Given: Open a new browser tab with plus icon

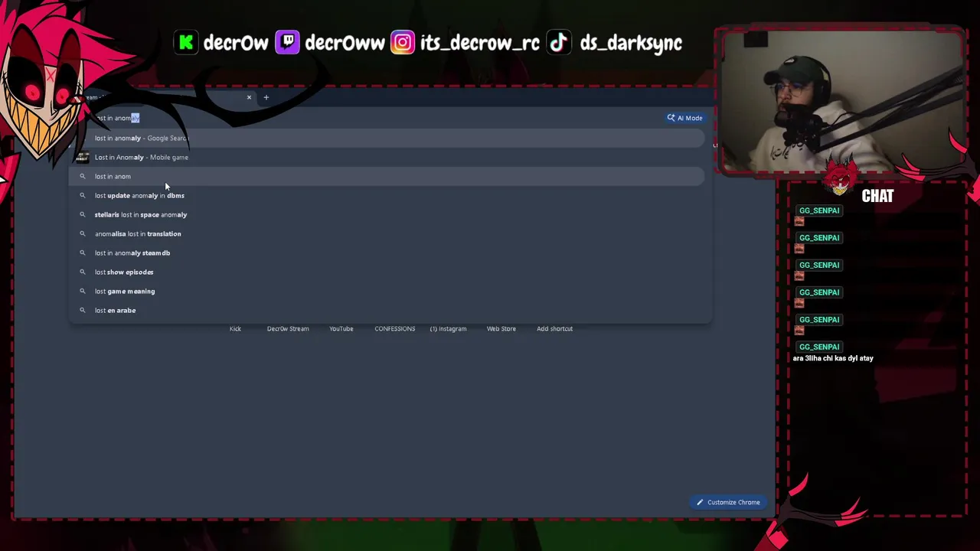Looking at the screenshot, I should [x=266, y=97].
